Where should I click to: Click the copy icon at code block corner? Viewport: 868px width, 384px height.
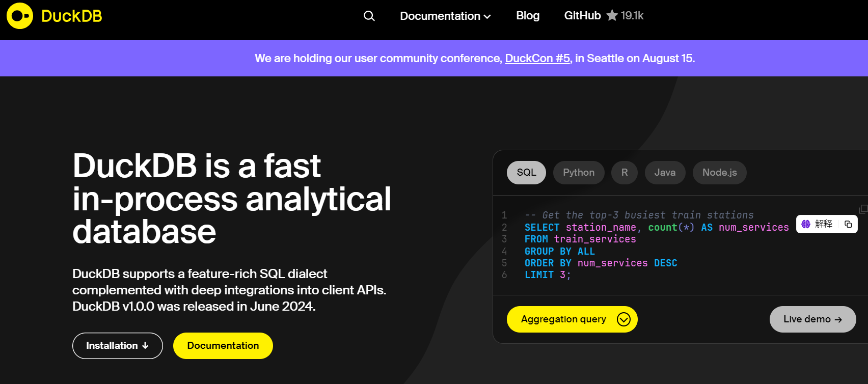point(863,209)
